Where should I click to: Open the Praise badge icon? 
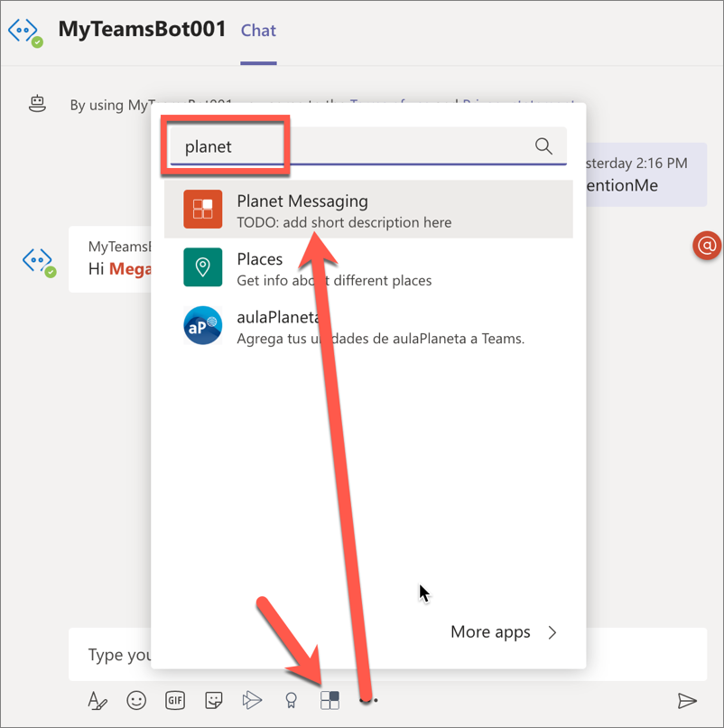[291, 700]
